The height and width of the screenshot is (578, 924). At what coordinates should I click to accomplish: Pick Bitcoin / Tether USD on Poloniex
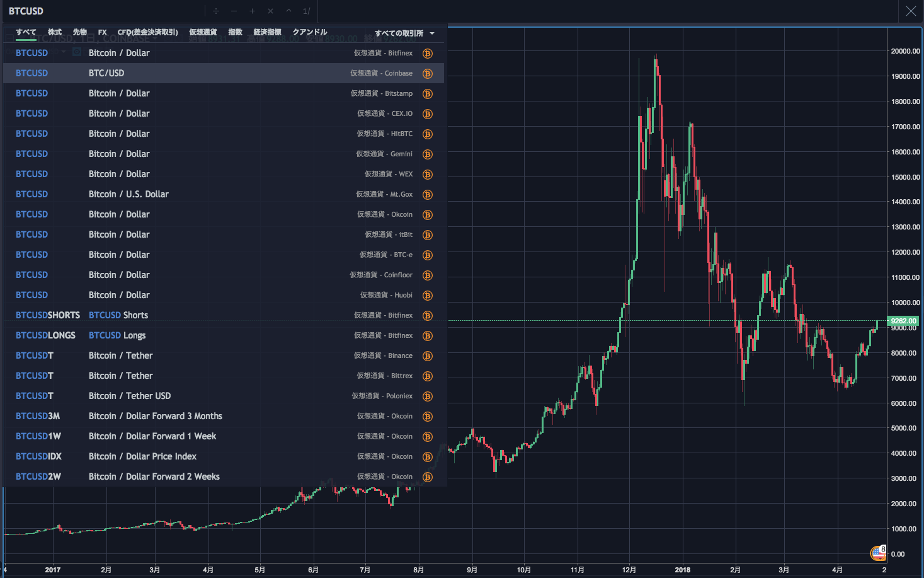coord(224,396)
